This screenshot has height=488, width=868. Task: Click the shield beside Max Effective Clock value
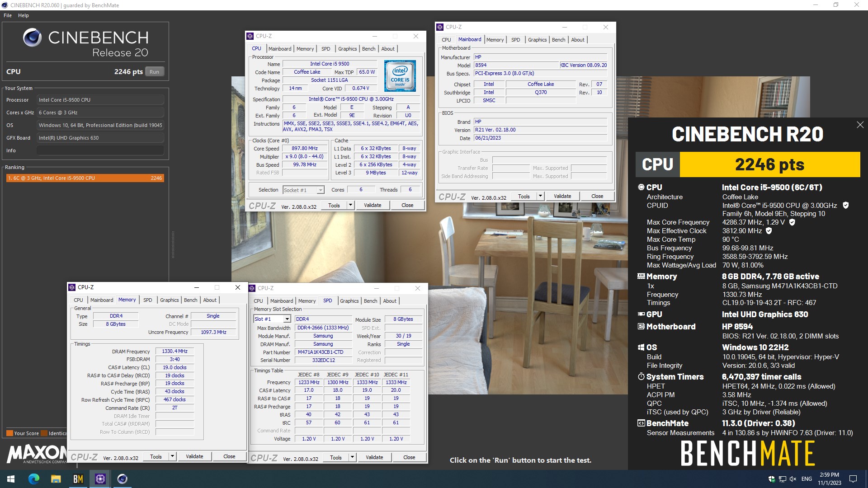click(769, 230)
